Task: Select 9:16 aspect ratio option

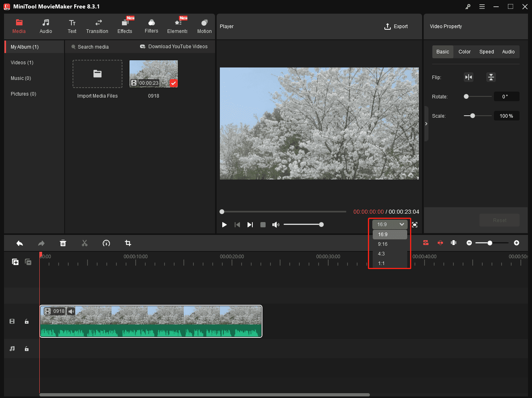Action: pos(383,244)
